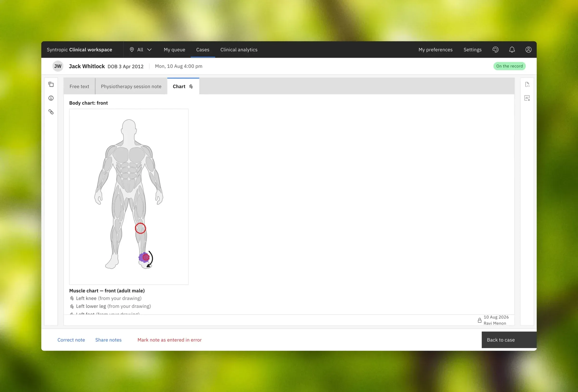Click the red circle on the knee

point(140,228)
